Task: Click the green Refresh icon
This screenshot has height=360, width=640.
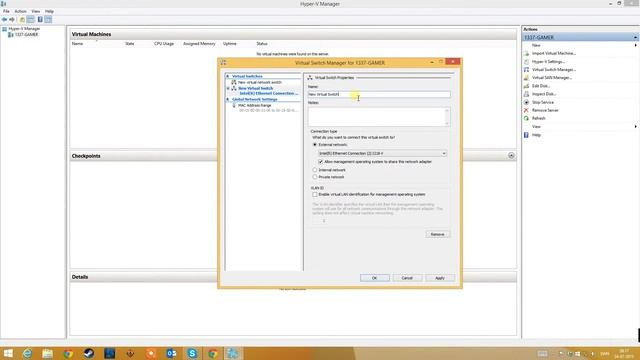Action: point(526,118)
